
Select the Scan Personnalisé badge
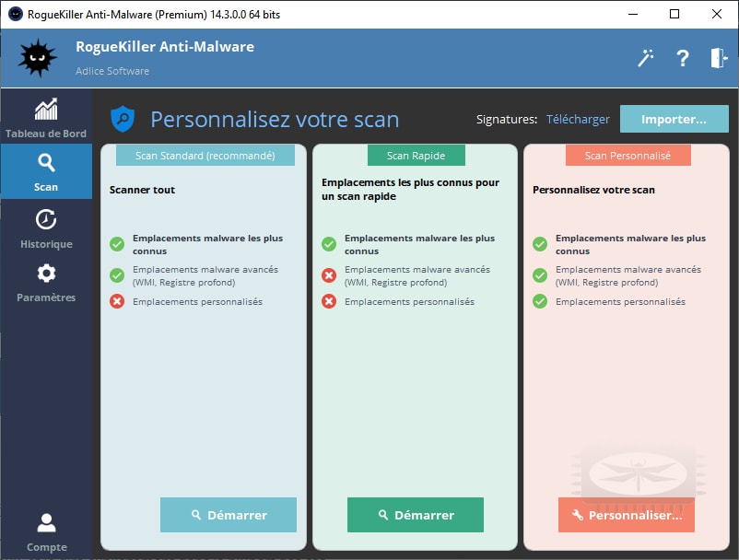628,156
